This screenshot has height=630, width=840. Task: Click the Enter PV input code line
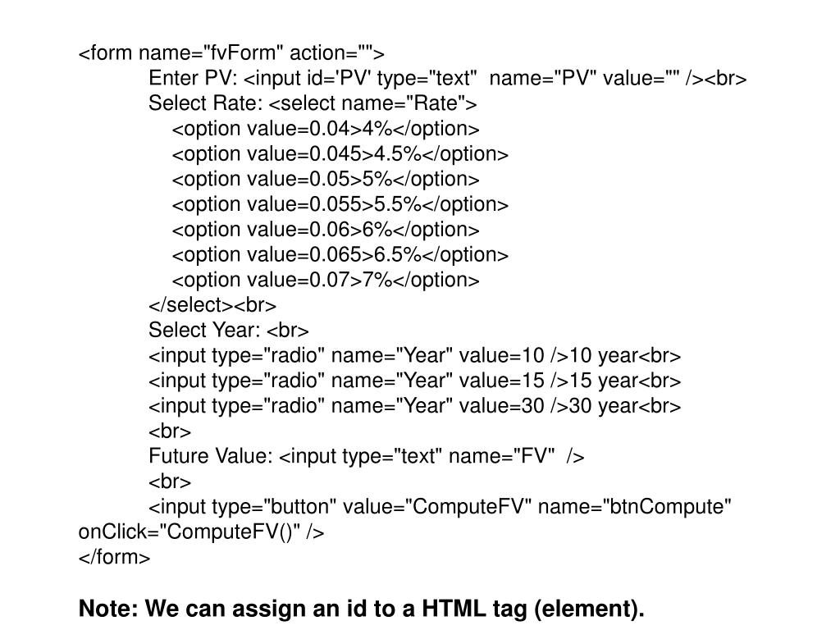coord(447,78)
